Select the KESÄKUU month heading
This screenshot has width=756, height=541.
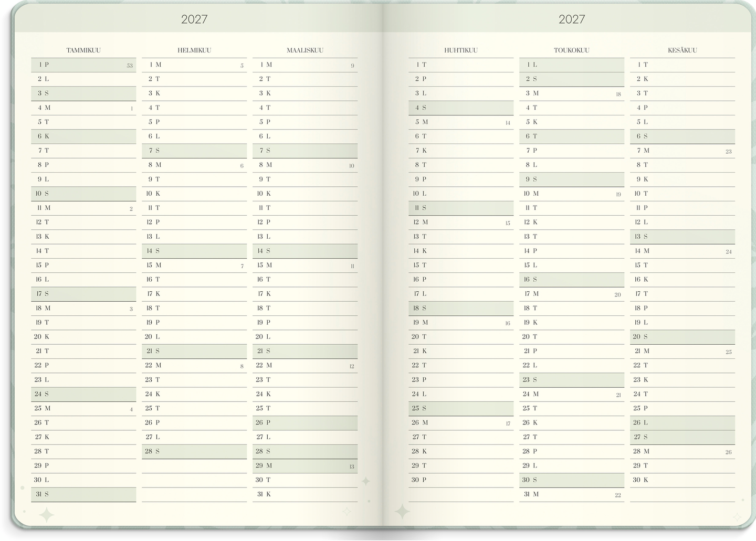[682, 50]
